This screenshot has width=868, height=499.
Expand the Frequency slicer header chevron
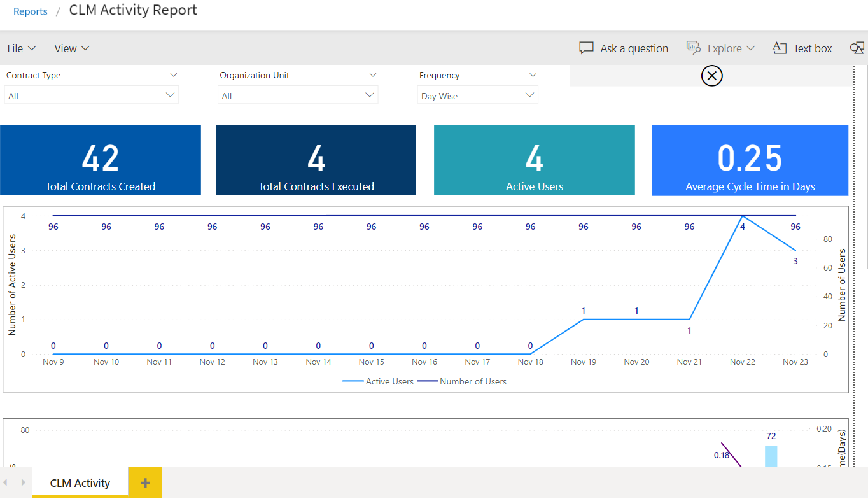click(x=533, y=75)
